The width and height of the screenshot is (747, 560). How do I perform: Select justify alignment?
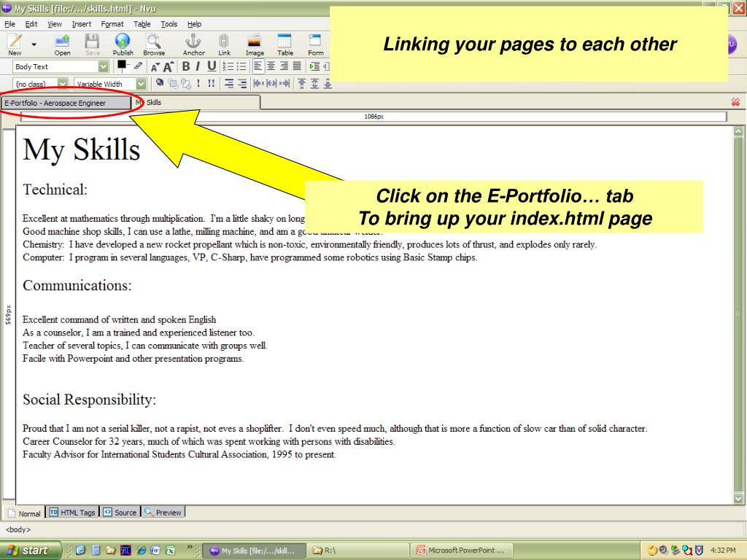click(x=296, y=66)
